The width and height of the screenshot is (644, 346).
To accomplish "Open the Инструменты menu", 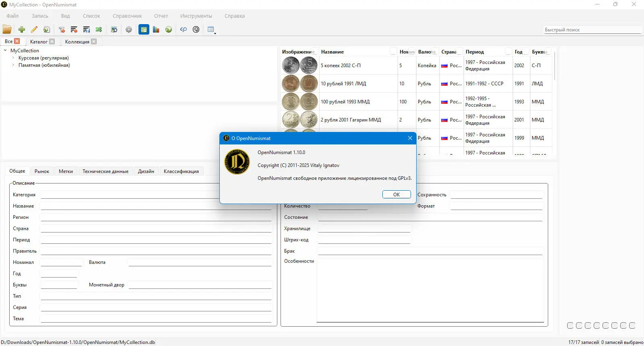I will 196,16.
